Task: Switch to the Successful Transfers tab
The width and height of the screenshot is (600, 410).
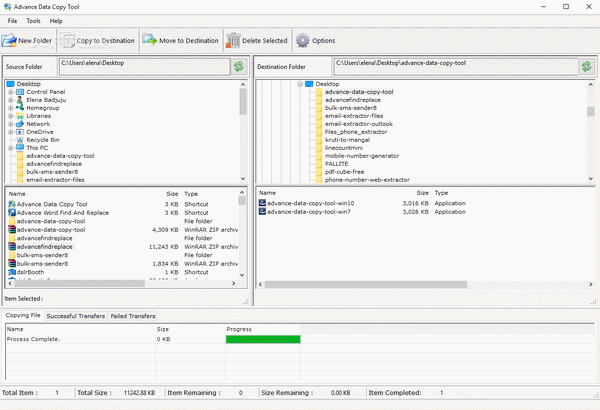Action: 75,316
